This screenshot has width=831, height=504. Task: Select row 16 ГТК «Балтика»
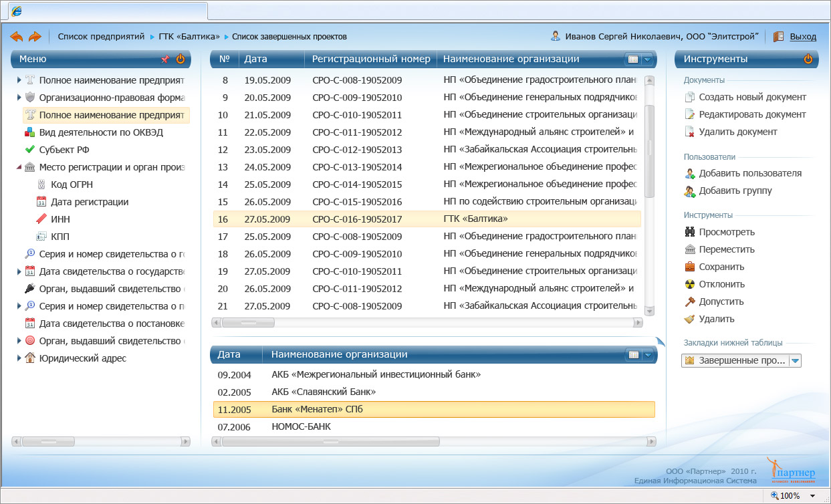pyautogui.click(x=427, y=219)
